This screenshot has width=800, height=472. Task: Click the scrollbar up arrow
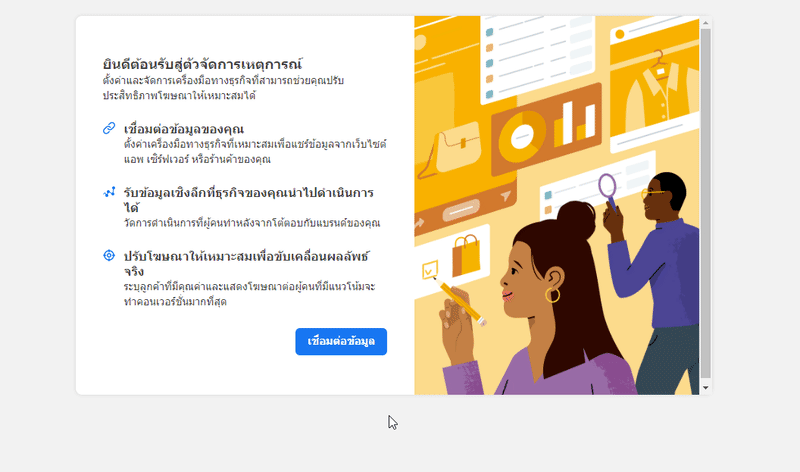point(705,23)
